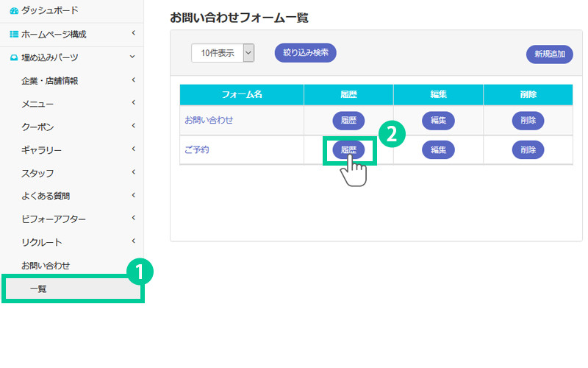Click the dashboard gauge icon
The width and height of the screenshot is (588, 368).
14,11
